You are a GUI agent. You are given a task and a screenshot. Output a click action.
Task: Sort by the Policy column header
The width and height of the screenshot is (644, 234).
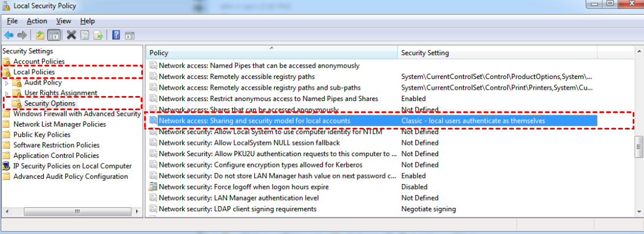pyautogui.click(x=159, y=53)
